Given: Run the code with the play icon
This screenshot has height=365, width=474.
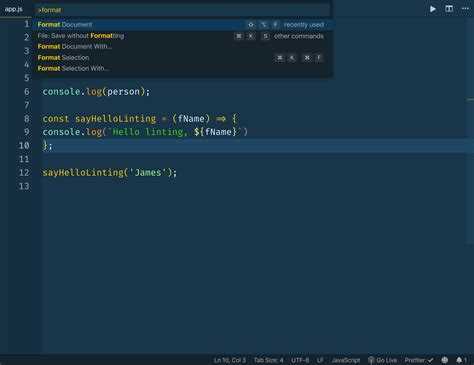Looking at the screenshot, I should point(433,9).
